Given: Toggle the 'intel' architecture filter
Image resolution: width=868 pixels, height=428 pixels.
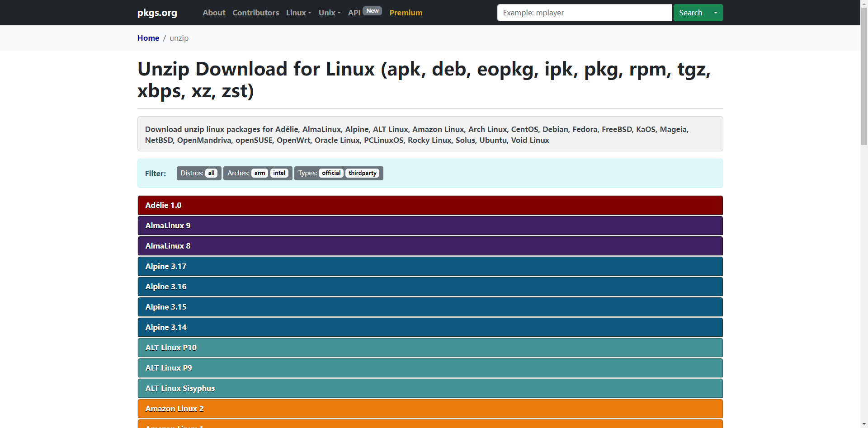Looking at the screenshot, I should [x=279, y=173].
